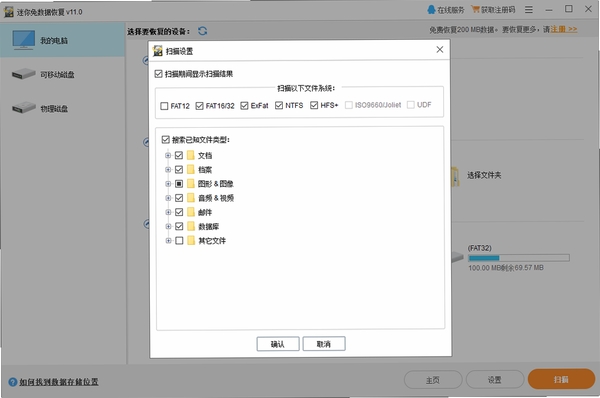This screenshot has height=398, width=600.
Task: Click the 邮件 folder icon
Action: pyautogui.click(x=191, y=212)
